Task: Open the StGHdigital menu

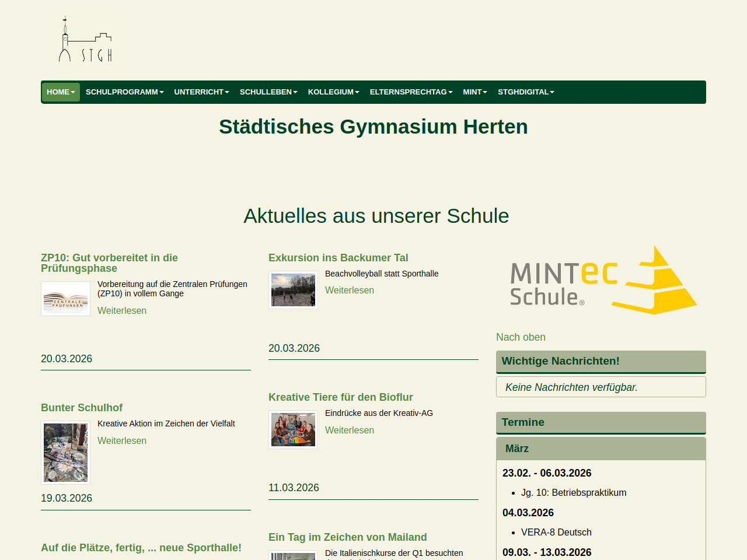Action: point(526,92)
